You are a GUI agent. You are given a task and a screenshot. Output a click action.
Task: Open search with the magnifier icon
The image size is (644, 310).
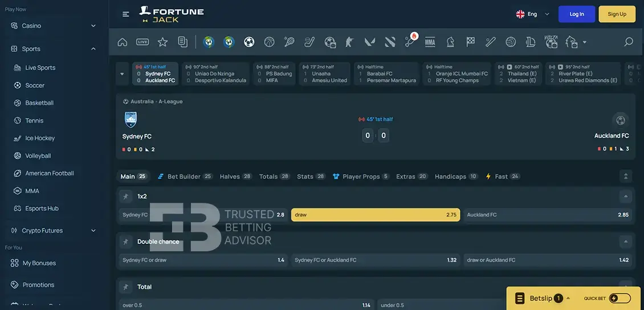[629, 42]
